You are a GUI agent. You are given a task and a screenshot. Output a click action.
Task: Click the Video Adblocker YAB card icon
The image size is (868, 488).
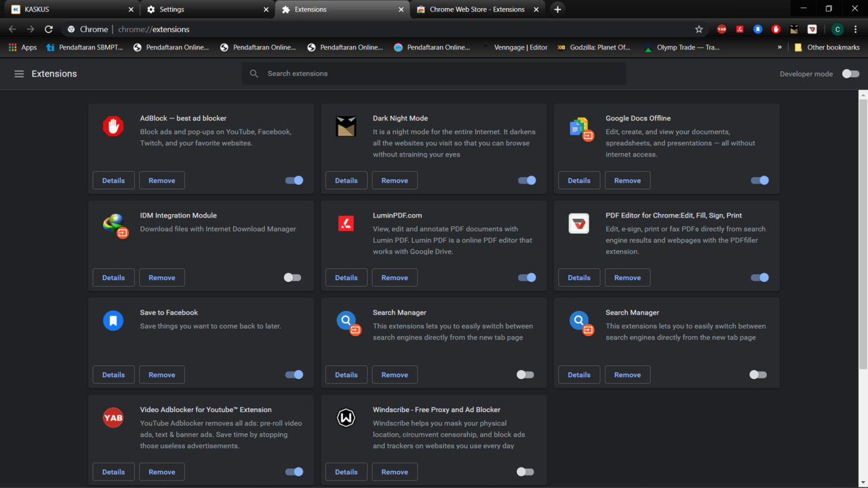point(113,418)
